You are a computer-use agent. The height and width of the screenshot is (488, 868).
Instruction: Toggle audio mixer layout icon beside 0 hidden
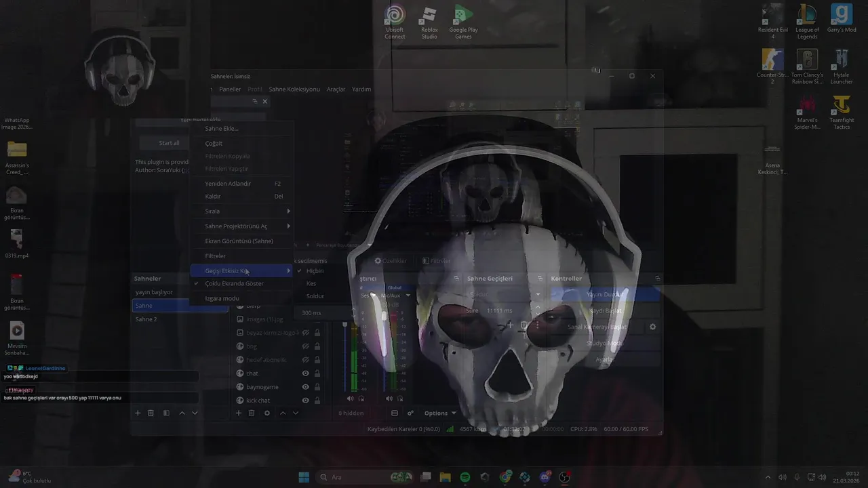click(395, 413)
